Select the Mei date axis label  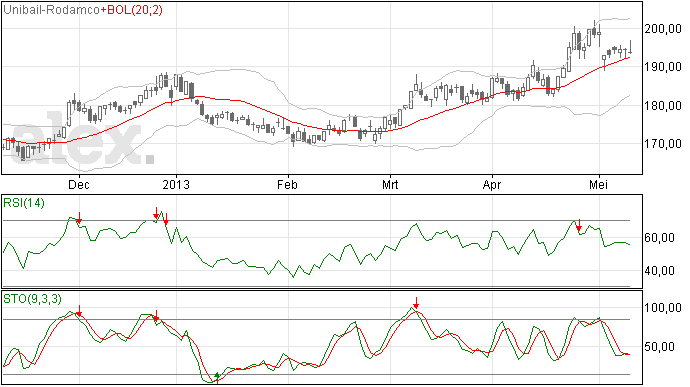pos(598,184)
